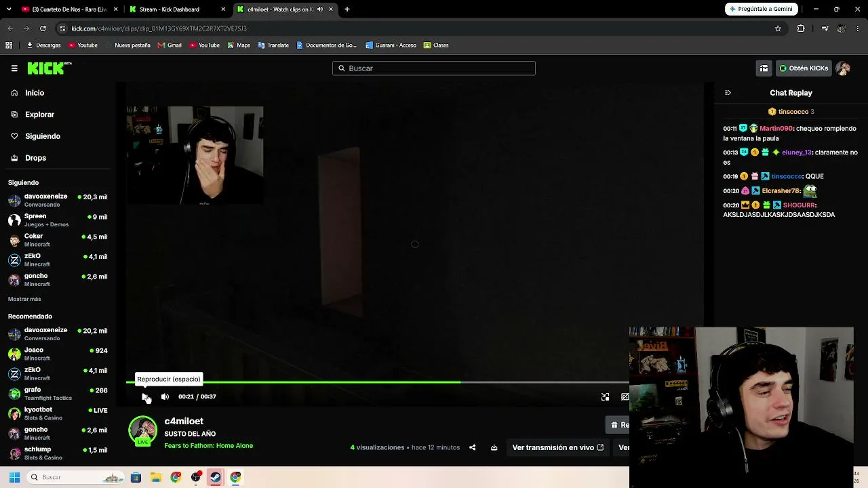The image size is (868, 488).
Task: Open the Descargas bookmark
Action: click(x=43, y=45)
